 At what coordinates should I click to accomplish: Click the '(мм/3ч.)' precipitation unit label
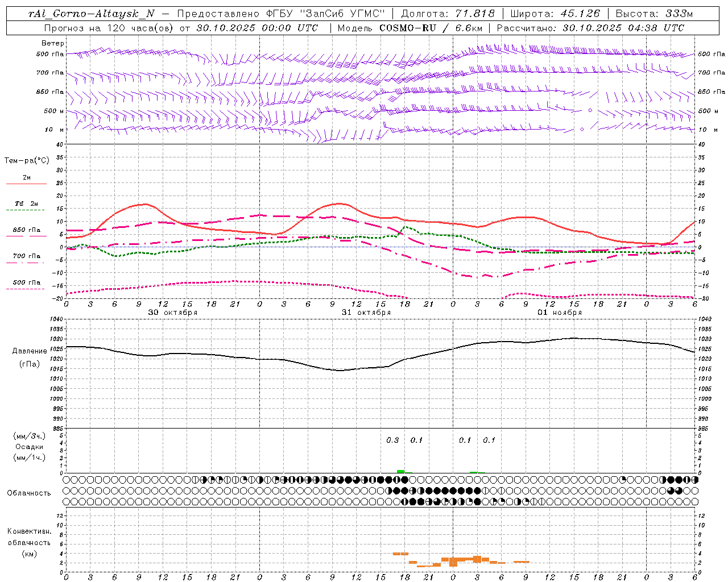pos(30,436)
